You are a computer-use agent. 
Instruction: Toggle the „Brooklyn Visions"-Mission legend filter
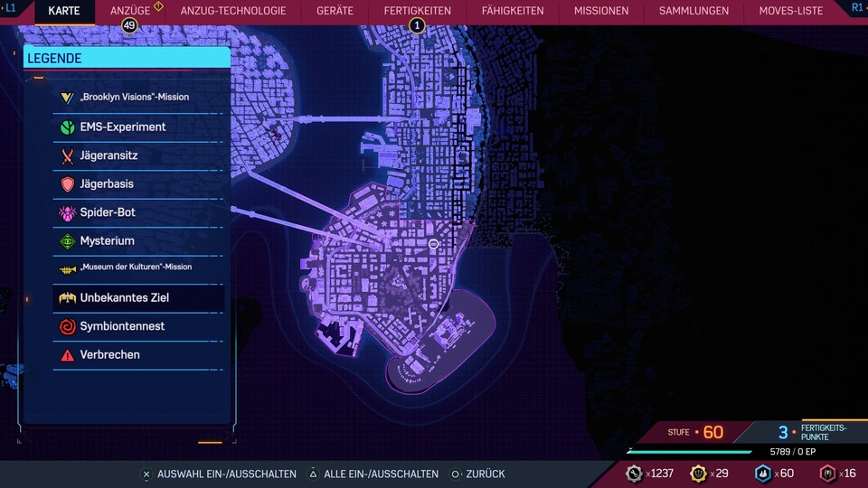pyautogui.click(x=138, y=98)
